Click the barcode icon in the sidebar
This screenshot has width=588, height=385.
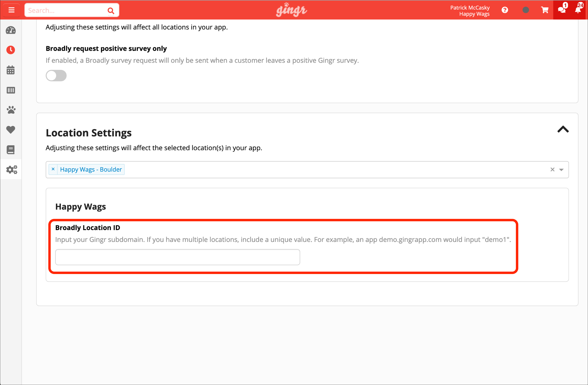click(x=11, y=90)
